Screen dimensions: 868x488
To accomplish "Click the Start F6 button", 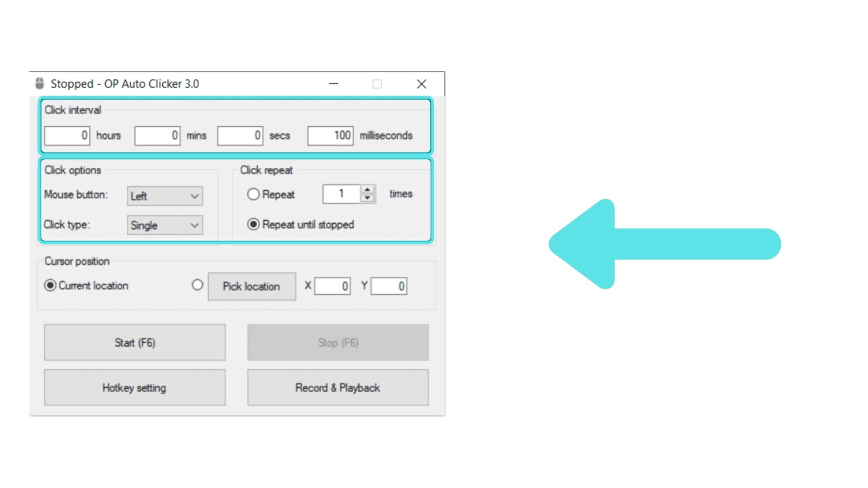I will point(134,343).
